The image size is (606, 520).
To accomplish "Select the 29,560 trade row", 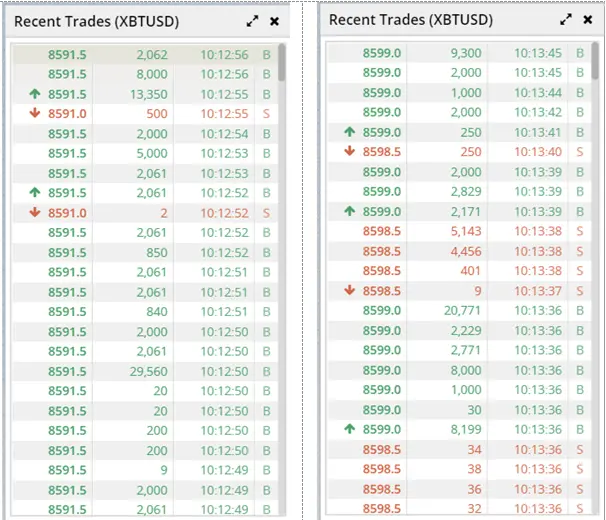I will (146, 372).
